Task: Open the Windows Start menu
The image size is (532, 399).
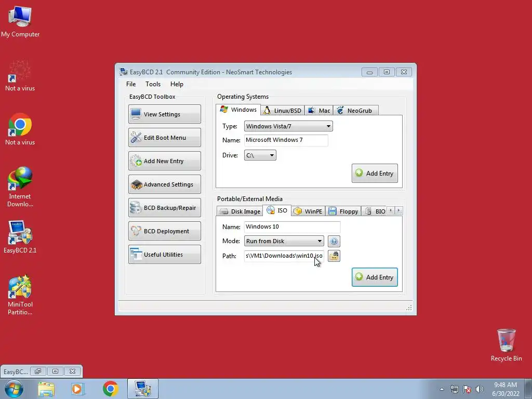Action: click(x=14, y=389)
